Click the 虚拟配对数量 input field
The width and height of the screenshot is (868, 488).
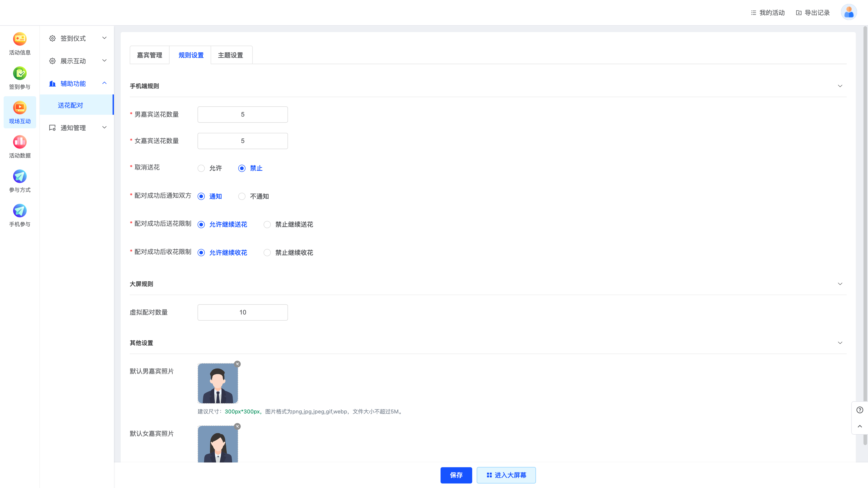point(243,312)
